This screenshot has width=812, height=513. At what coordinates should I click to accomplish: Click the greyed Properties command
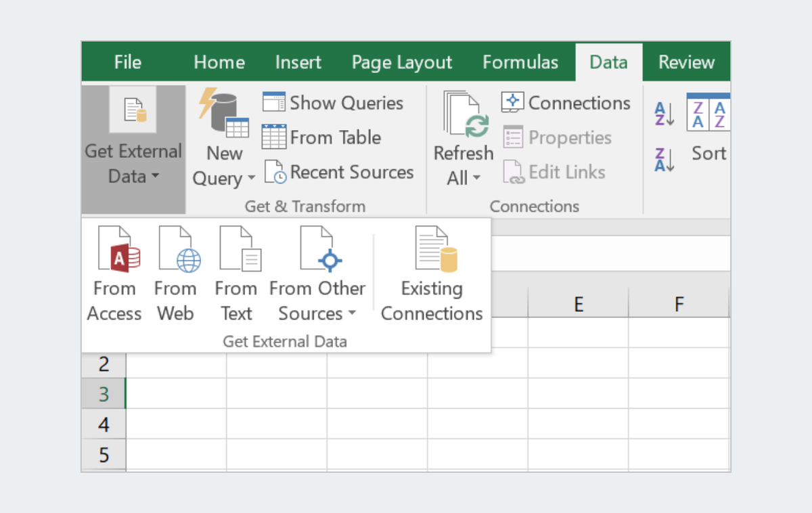(558, 137)
